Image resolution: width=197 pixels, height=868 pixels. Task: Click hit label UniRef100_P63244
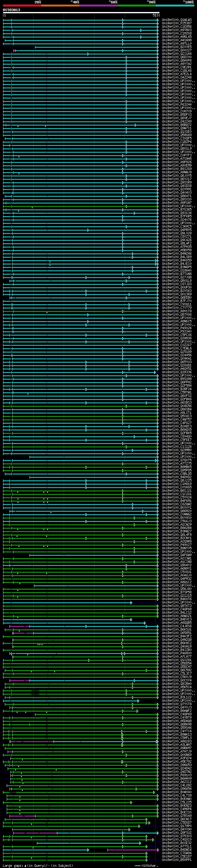(177, 104)
